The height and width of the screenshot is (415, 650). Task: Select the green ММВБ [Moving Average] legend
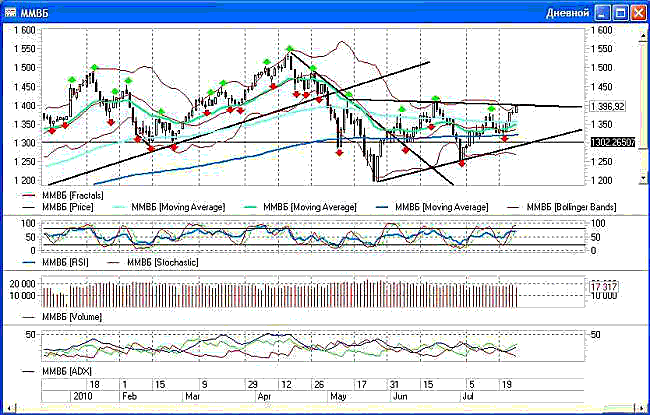[x=300, y=206]
